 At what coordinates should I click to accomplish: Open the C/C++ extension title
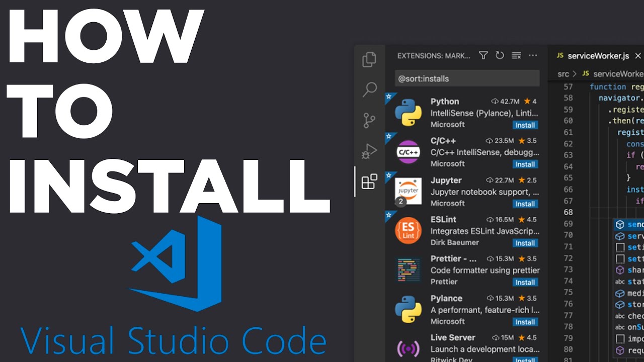coord(443,141)
